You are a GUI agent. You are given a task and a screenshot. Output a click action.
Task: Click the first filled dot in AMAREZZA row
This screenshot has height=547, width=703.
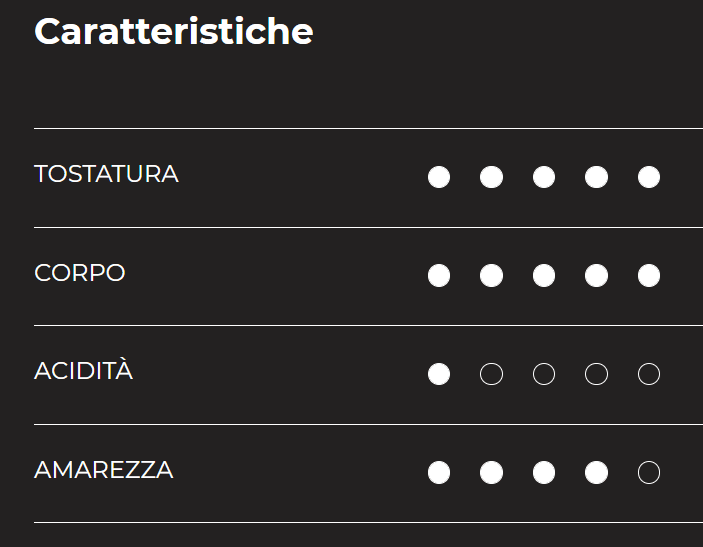(439, 473)
